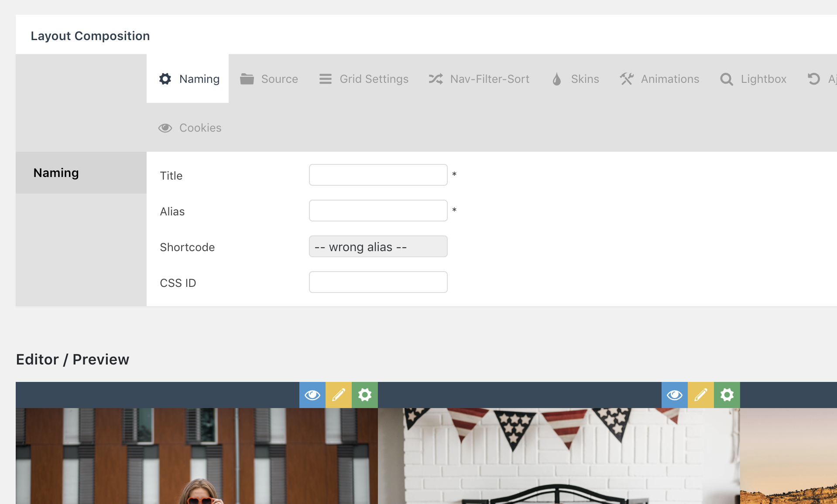Open green gear settings on second item
837x504 pixels.
point(727,395)
